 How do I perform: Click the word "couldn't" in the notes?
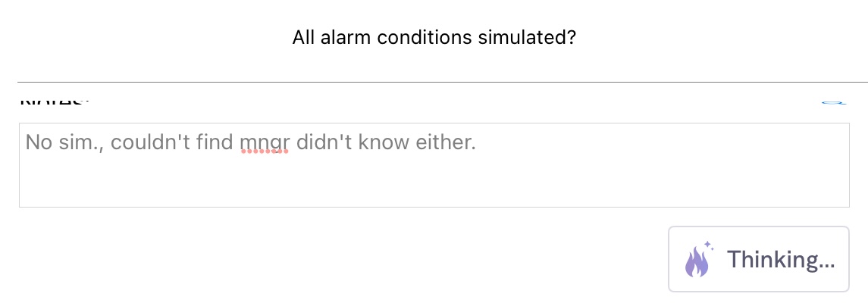pos(147,142)
